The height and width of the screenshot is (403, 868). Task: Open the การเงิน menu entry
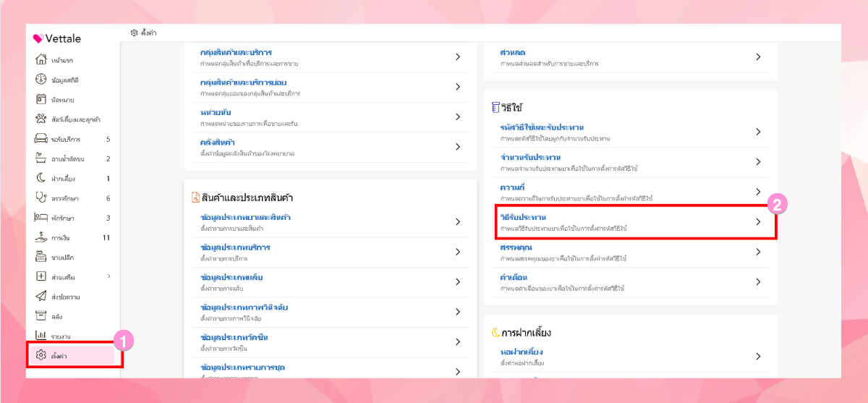(x=61, y=237)
